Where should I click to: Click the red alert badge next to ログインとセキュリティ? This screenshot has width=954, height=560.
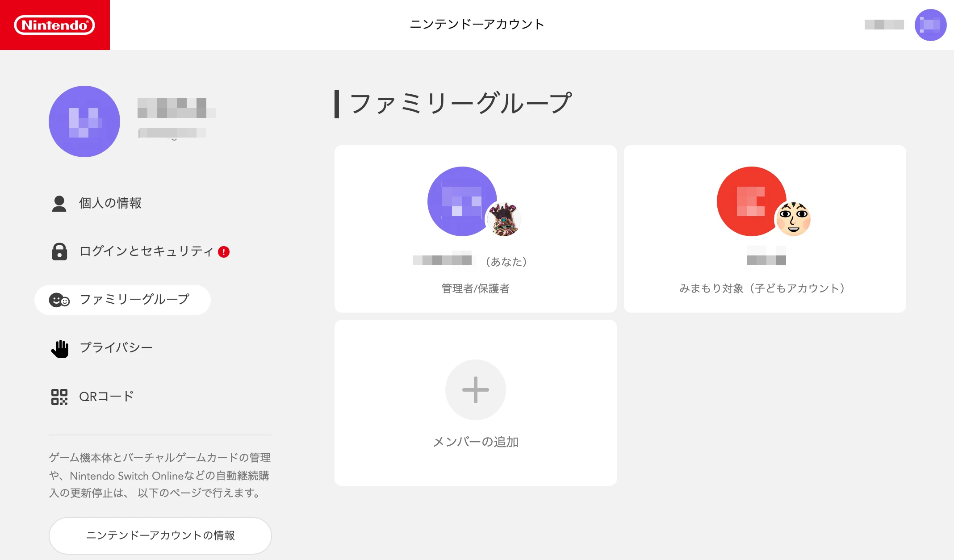point(224,252)
